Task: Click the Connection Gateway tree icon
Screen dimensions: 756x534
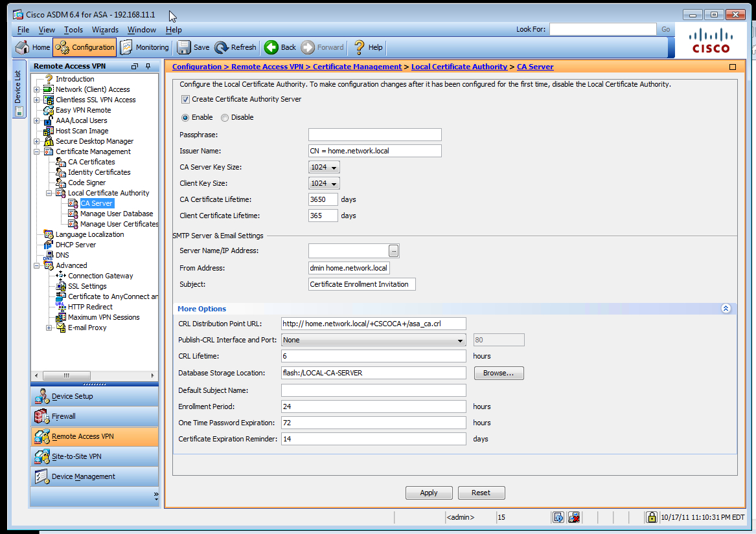Action: click(61, 276)
